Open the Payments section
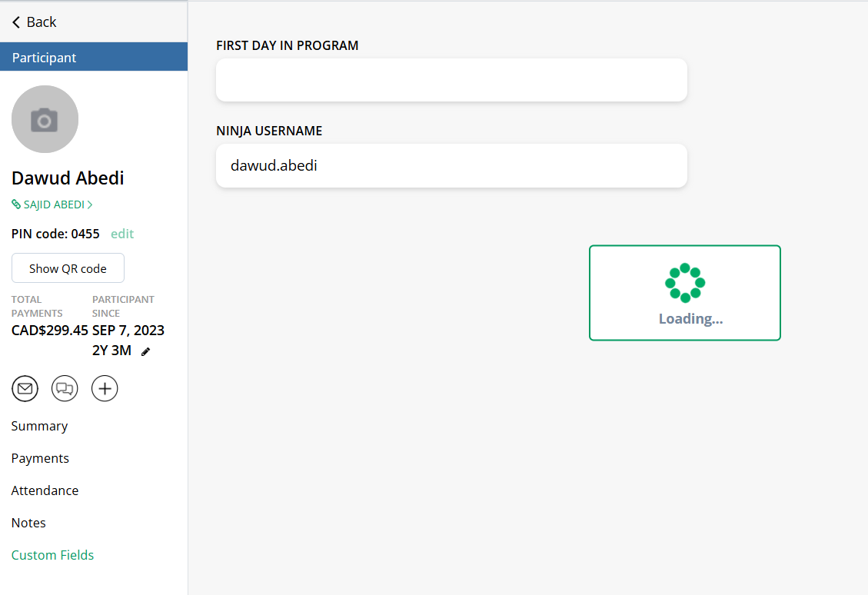868x595 pixels. (x=40, y=458)
